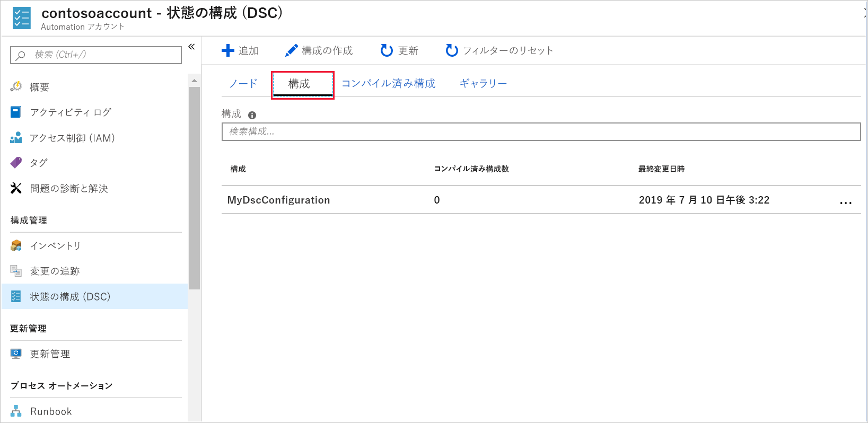868x423 pixels.
Task: Click the インベントリ box icon
Action: tap(16, 245)
